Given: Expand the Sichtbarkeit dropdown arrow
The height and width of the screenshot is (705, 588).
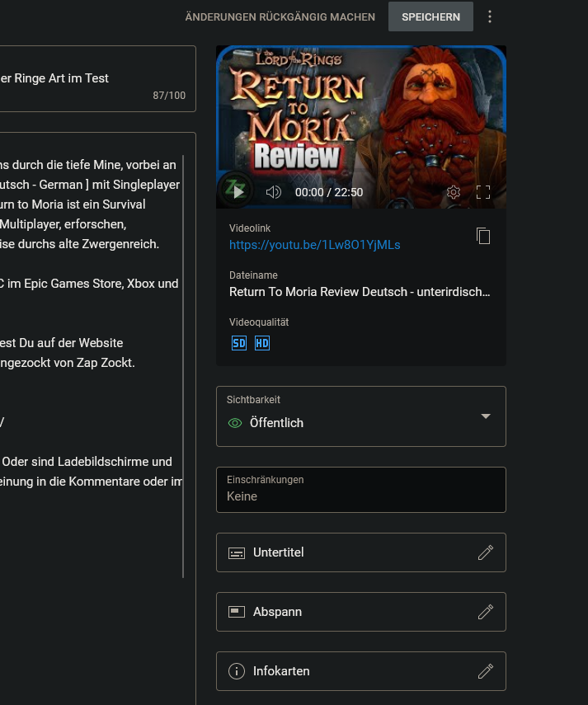Looking at the screenshot, I should (486, 416).
